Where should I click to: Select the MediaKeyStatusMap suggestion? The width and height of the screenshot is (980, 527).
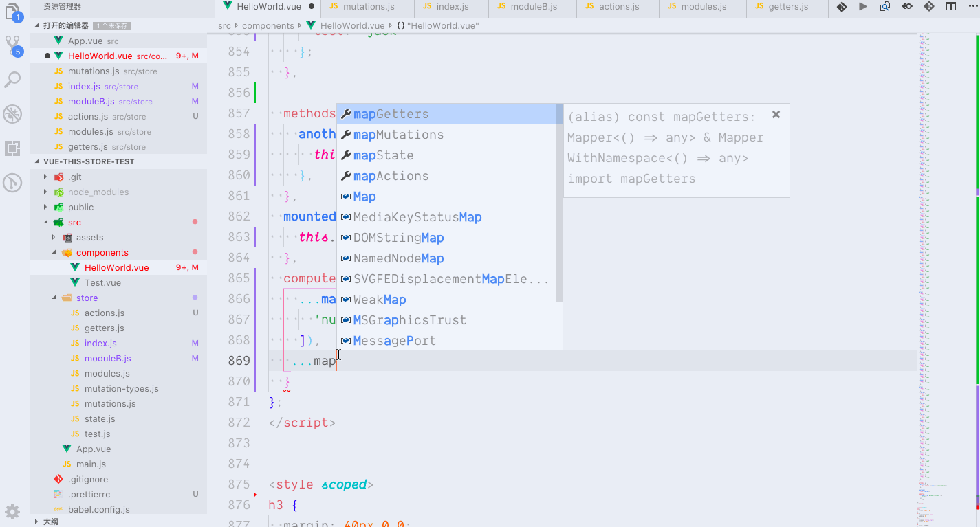click(446, 217)
